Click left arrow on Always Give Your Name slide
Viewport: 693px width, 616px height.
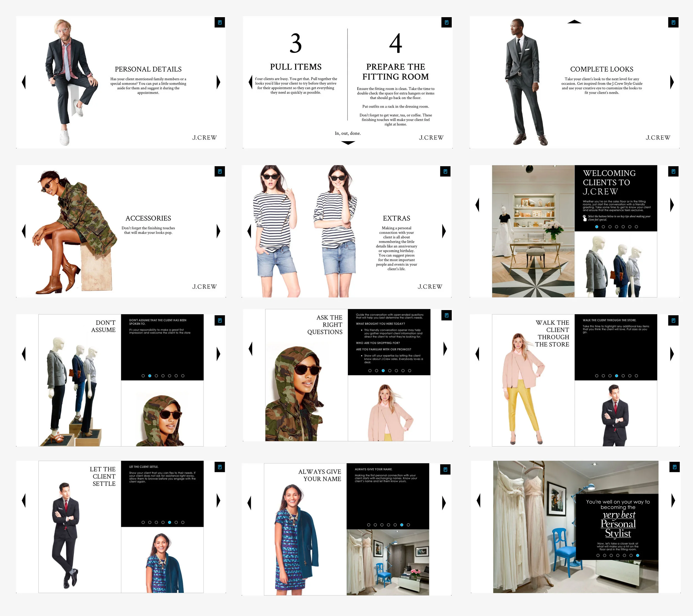(x=249, y=503)
